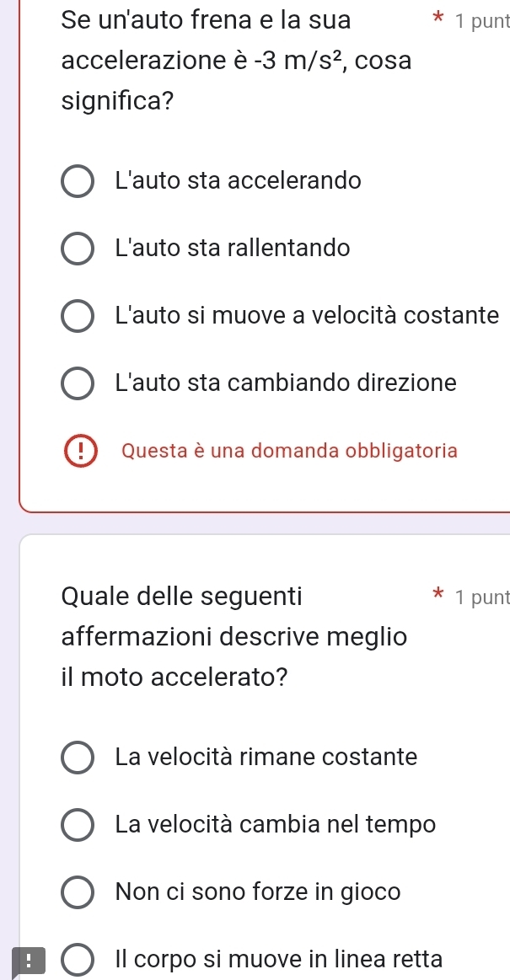Screen dimensions: 510x980
Task: Select the "L'auto sta cambiando direzione" radio button
Action: pyautogui.click(x=78, y=383)
